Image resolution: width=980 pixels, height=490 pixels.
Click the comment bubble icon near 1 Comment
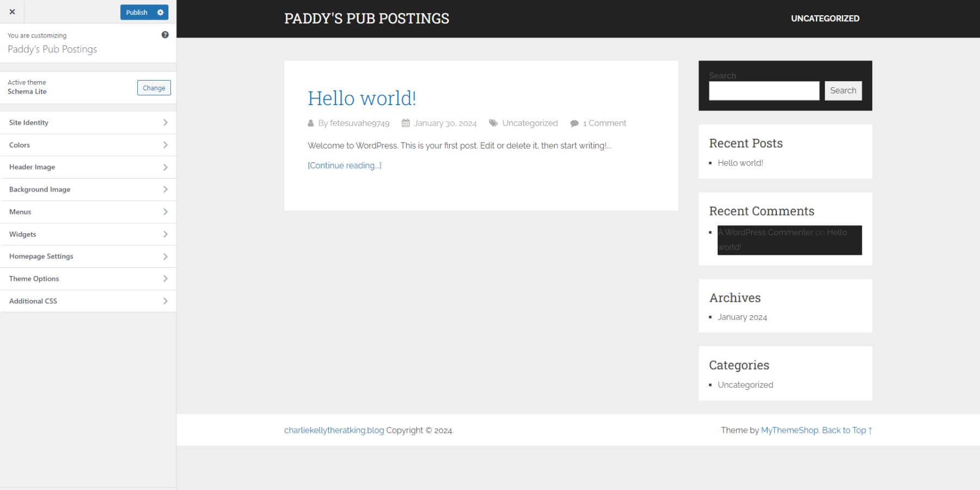574,123
